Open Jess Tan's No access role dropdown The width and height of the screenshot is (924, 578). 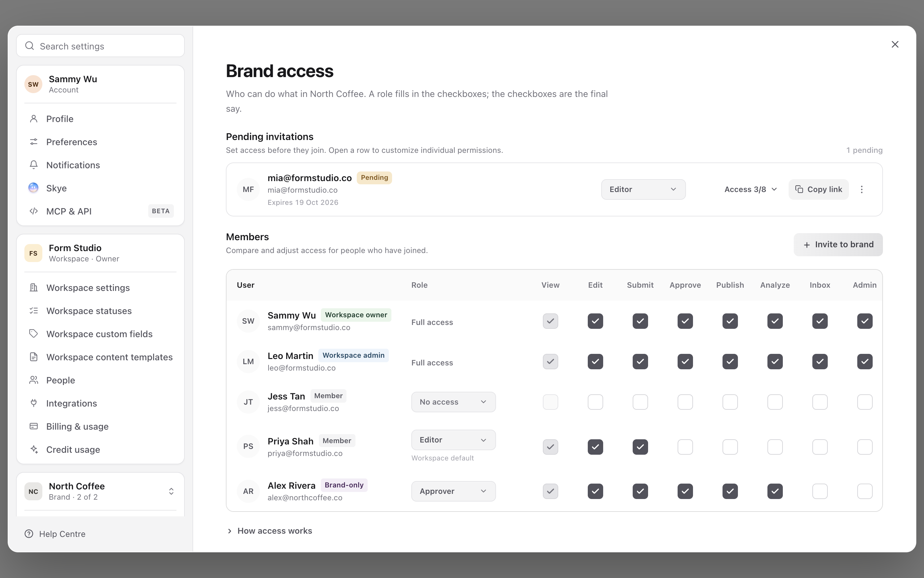tap(453, 402)
